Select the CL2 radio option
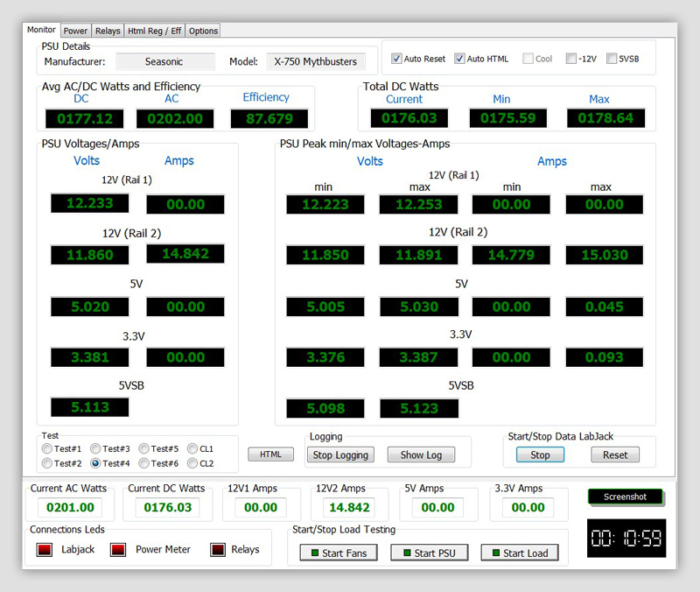Viewport: 700px width, 592px height. click(x=192, y=463)
